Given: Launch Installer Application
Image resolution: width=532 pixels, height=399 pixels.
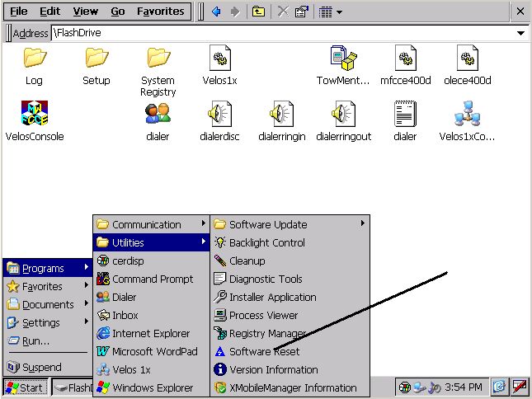Looking at the screenshot, I should (x=290, y=297).
